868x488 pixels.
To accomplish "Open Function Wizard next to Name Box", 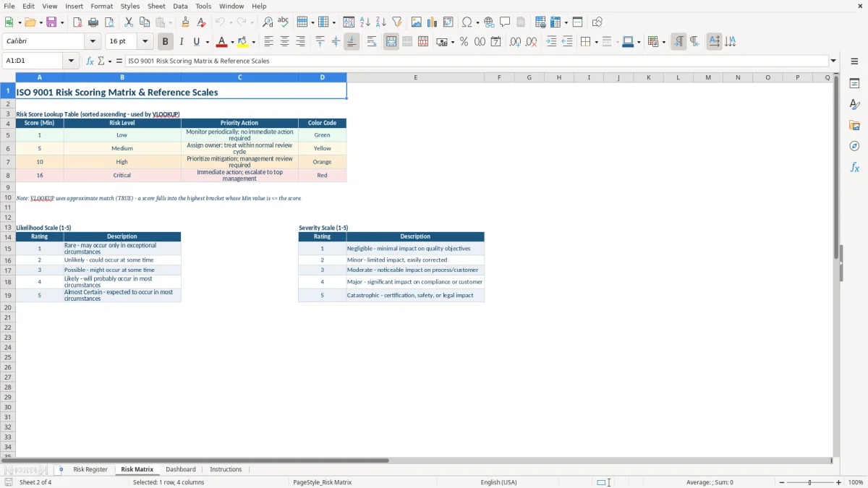I will pyautogui.click(x=90, y=61).
